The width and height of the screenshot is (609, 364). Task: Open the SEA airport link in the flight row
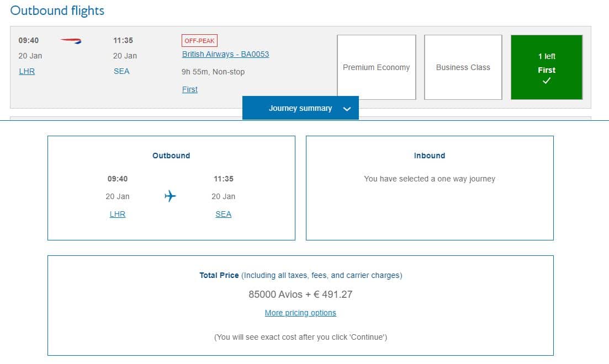coord(121,71)
